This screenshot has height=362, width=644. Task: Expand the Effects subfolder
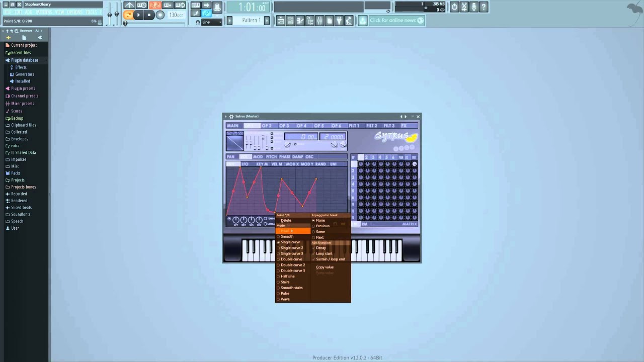[x=21, y=67]
